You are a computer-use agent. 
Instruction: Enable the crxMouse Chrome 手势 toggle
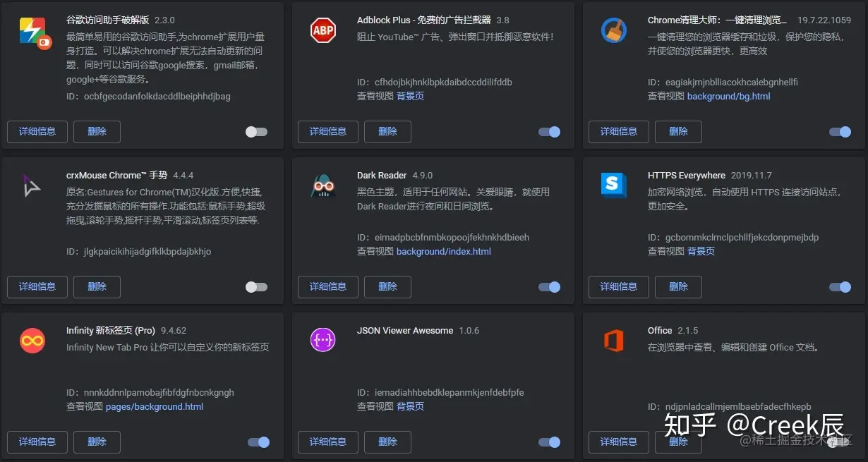tap(256, 287)
